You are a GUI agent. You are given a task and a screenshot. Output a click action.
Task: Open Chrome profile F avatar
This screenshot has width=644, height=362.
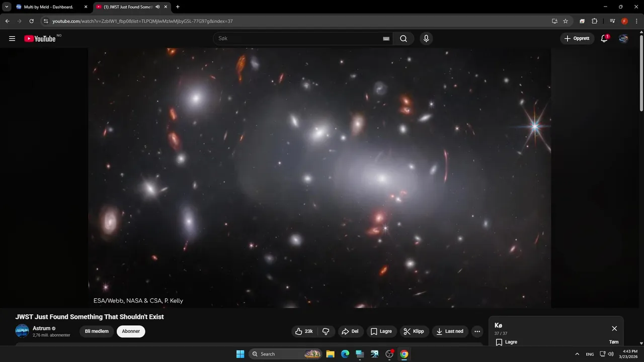click(x=624, y=21)
